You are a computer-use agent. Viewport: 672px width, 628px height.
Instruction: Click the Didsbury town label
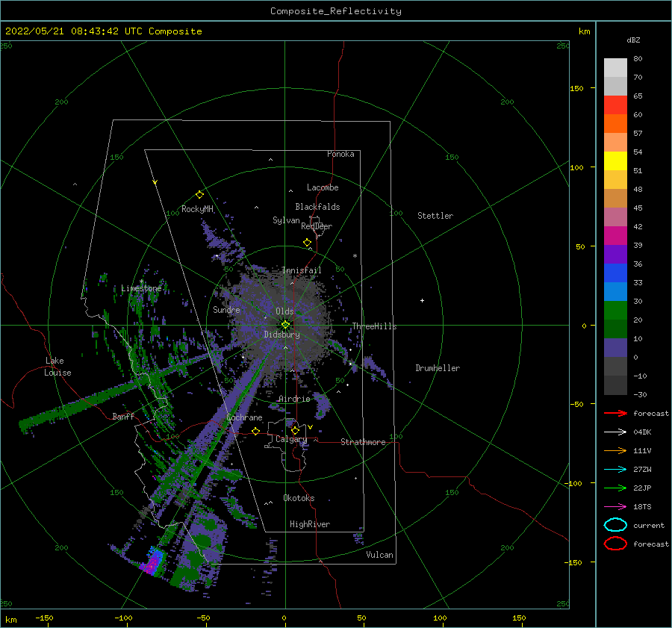point(282,335)
